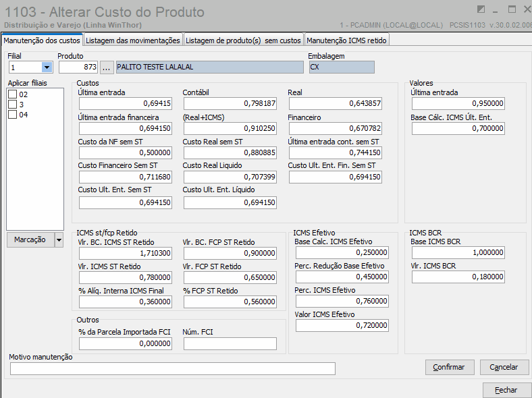
Task: Click the % FCP ST Retido field
Action: 230,302
